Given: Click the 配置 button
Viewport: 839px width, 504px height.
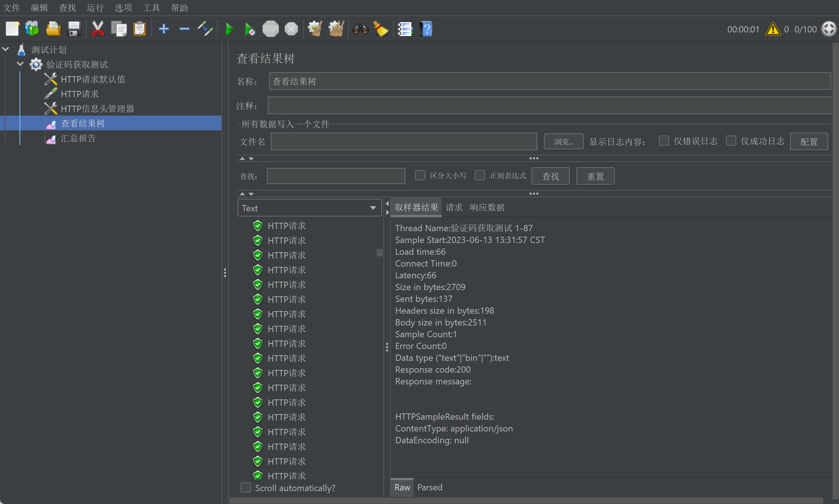Looking at the screenshot, I should pyautogui.click(x=809, y=141).
